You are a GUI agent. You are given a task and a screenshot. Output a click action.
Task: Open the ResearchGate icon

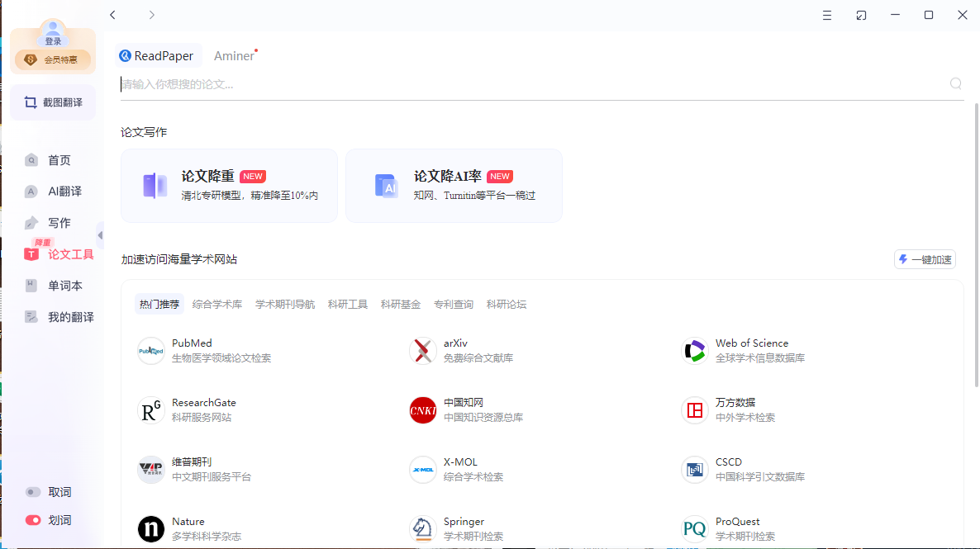point(151,410)
